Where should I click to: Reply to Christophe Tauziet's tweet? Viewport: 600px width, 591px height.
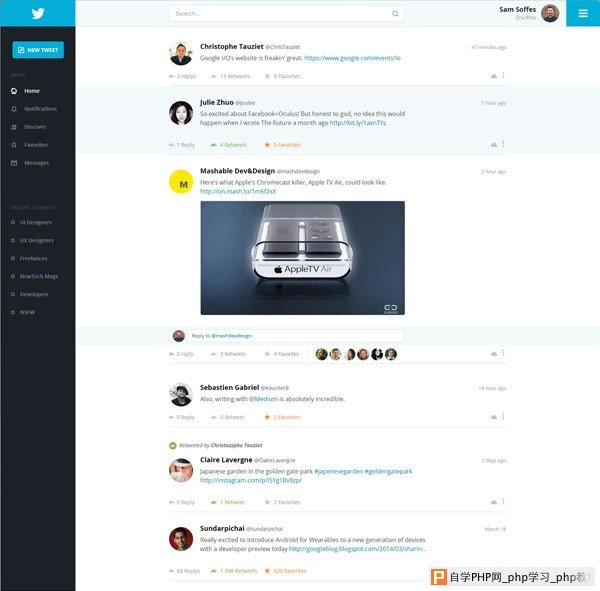(183, 76)
